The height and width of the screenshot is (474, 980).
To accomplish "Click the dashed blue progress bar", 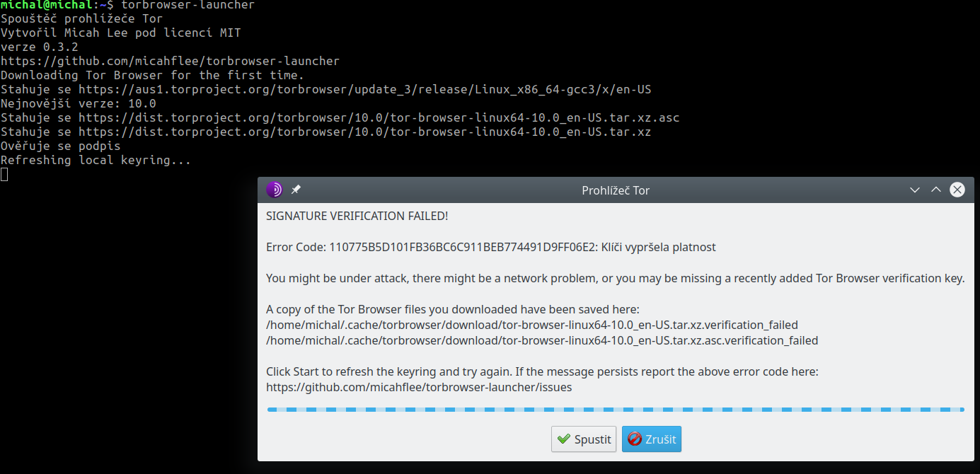I will pos(616,408).
